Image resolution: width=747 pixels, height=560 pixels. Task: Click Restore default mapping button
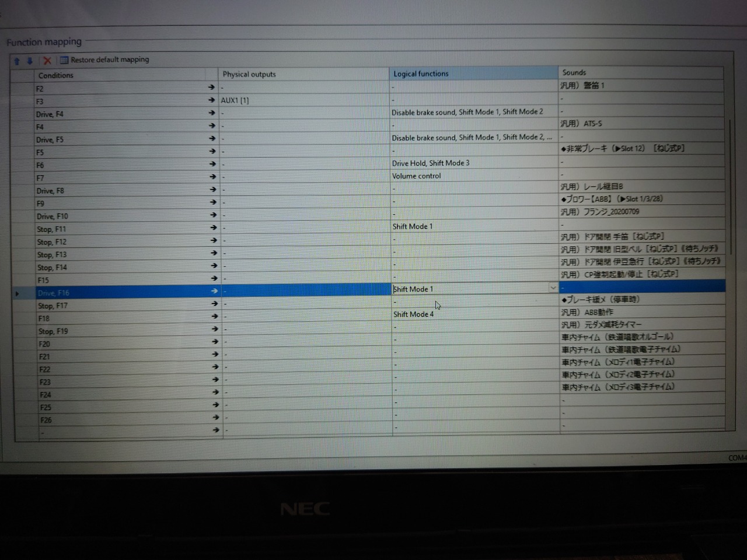click(x=104, y=60)
